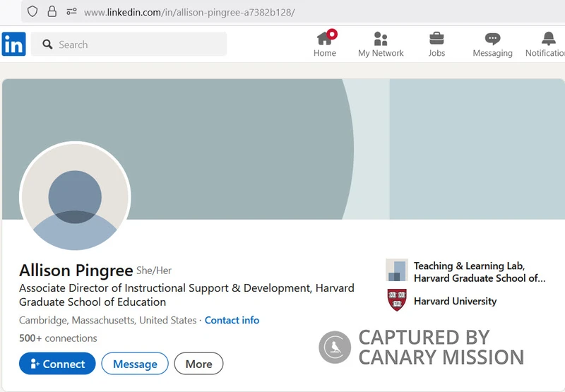Focus the LinkedIn Search field
The height and width of the screenshot is (392, 565).
[x=129, y=44]
